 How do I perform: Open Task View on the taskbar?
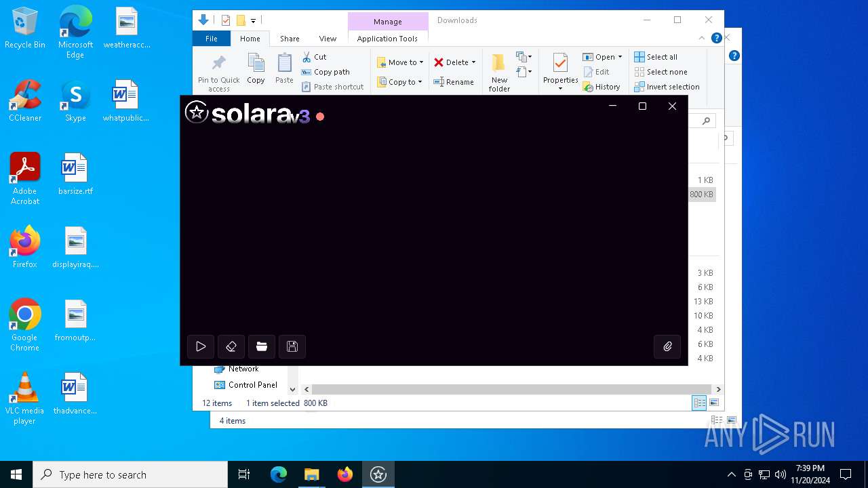(x=244, y=474)
